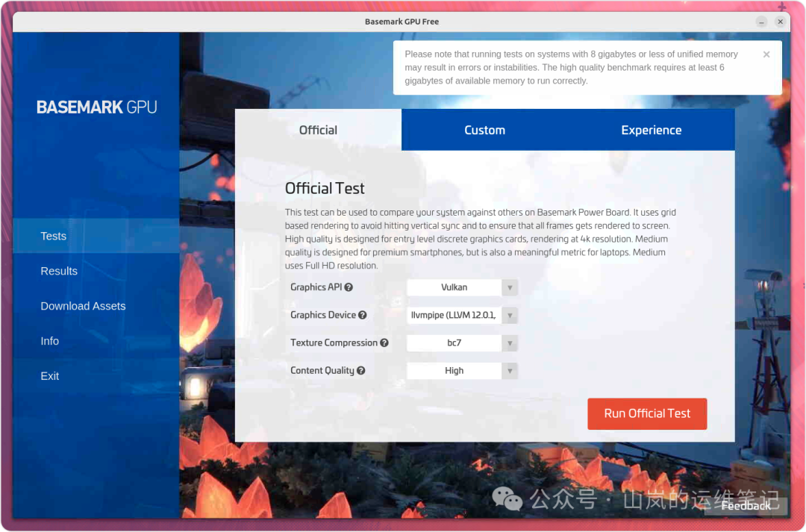Dismiss the memory warning notification
Screen dimensions: 806x532
pos(766,54)
